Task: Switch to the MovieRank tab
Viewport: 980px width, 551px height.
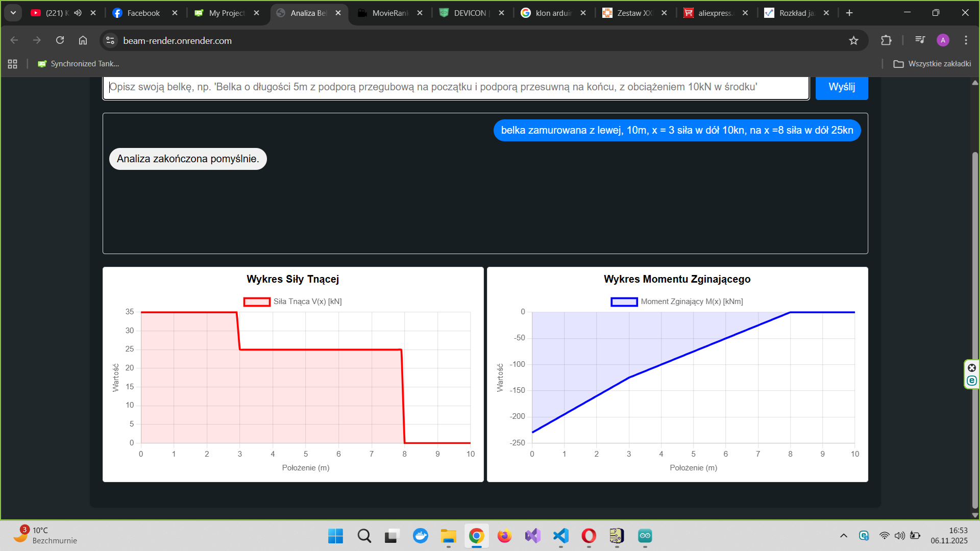Action: click(x=389, y=13)
